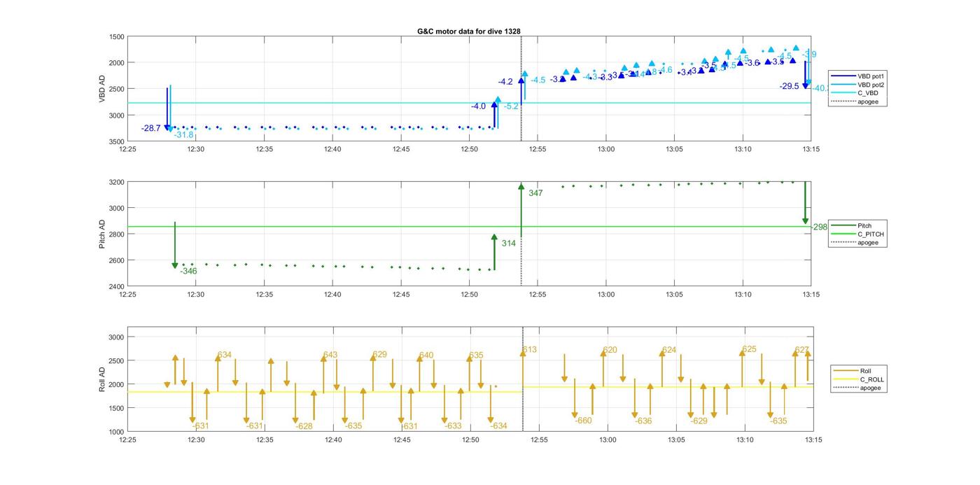Screen dimensions: 980x485
Task: Select the -660 roll data label
Action: (x=583, y=421)
